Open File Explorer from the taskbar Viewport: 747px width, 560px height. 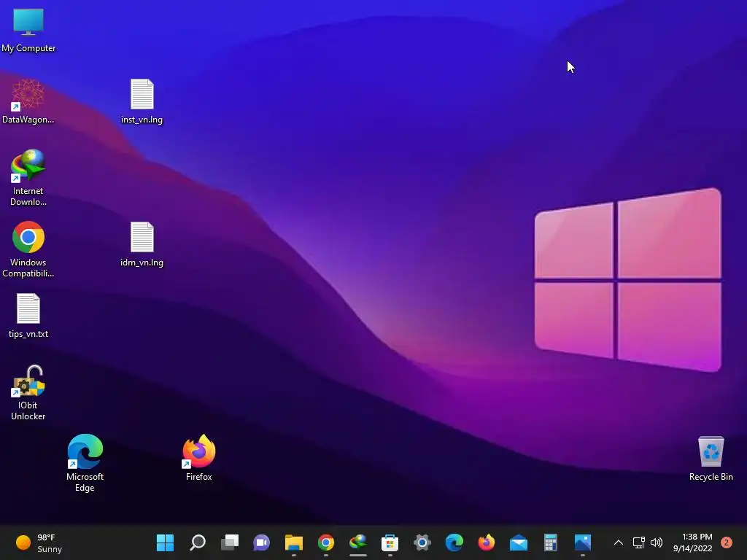point(294,542)
